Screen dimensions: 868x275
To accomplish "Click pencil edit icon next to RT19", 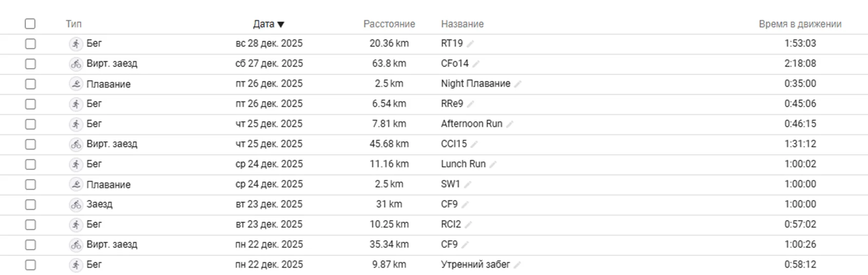I will coord(470,44).
